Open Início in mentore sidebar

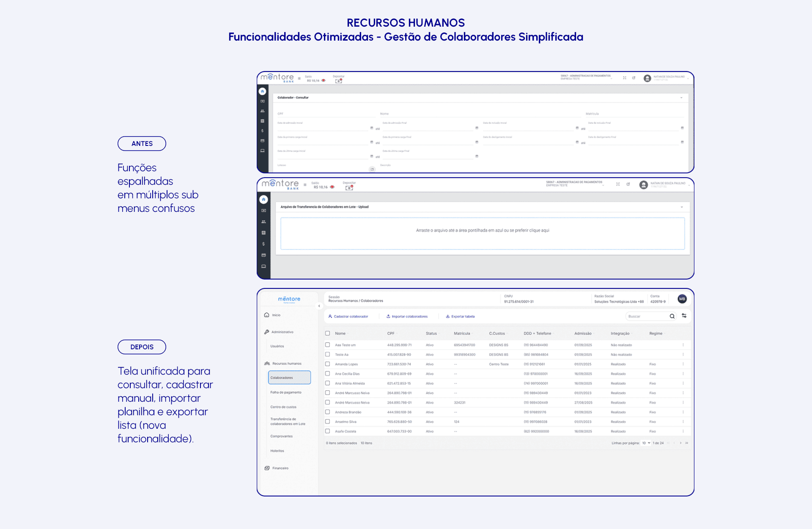click(273, 315)
